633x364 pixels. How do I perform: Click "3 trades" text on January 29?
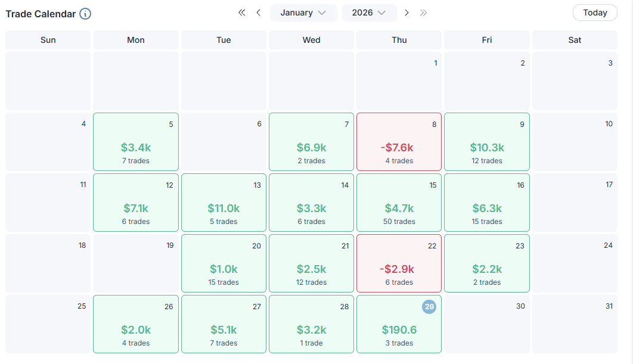pyautogui.click(x=399, y=343)
